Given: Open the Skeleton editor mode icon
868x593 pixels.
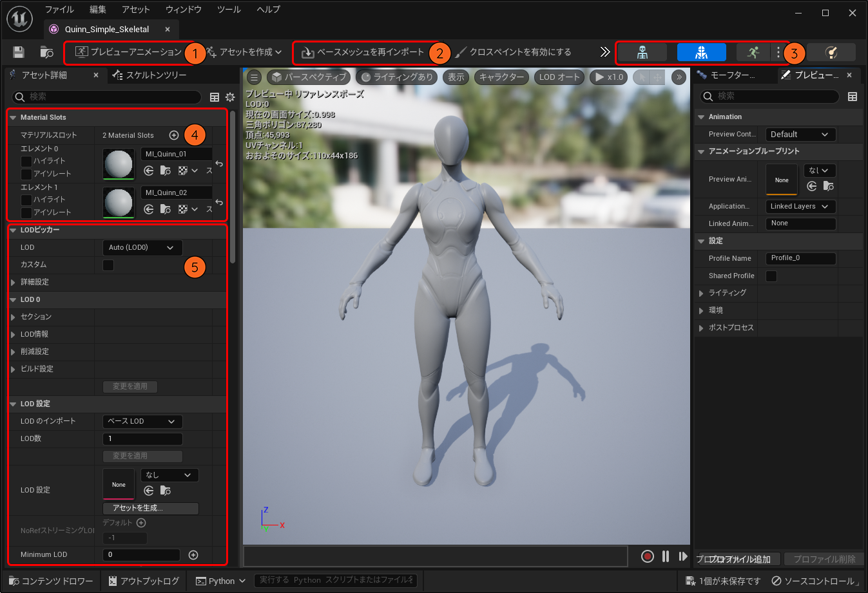Looking at the screenshot, I should click(642, 52).
